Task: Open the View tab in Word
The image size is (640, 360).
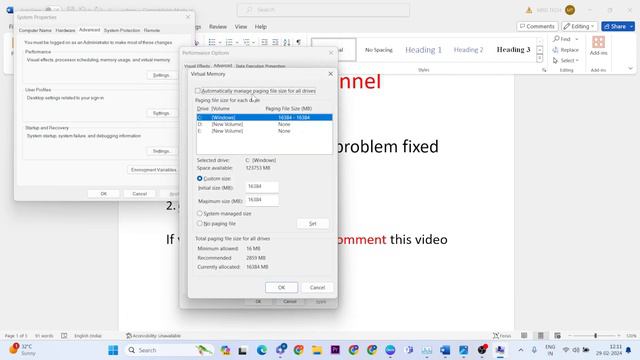Action: tap(241, 27)
